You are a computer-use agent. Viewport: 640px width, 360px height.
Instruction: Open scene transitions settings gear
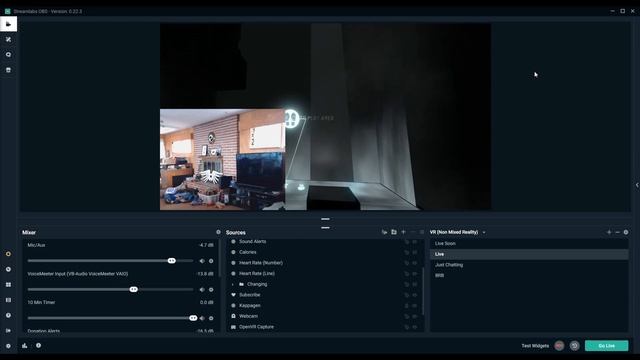[626, 232]
